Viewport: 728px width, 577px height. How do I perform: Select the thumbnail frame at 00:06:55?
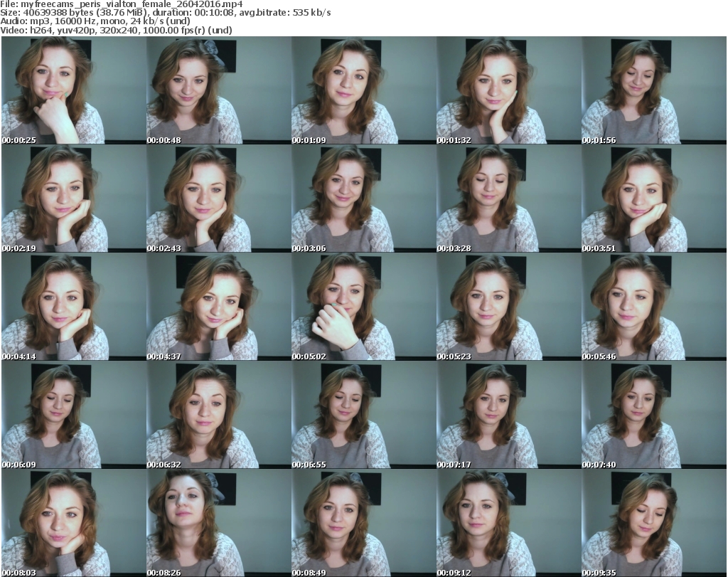pyautogui.click(x=363, y=415)
